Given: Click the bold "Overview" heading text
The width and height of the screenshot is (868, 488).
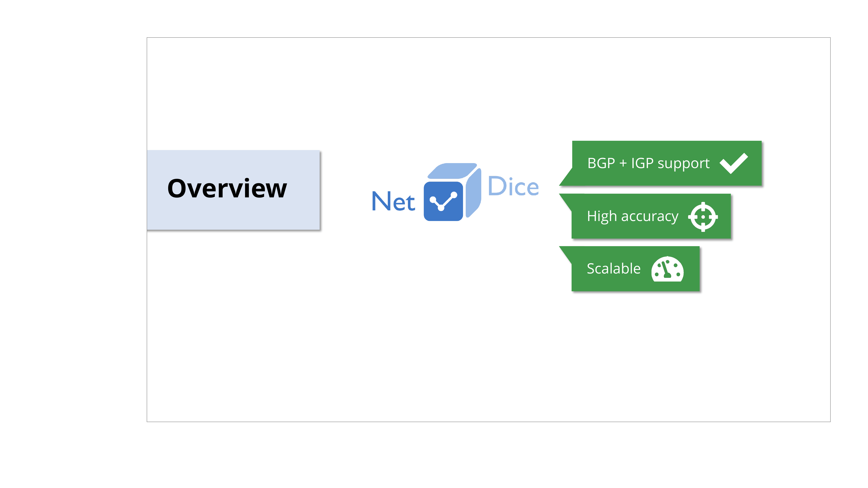Looking at the screenshot, I should 227,189.
